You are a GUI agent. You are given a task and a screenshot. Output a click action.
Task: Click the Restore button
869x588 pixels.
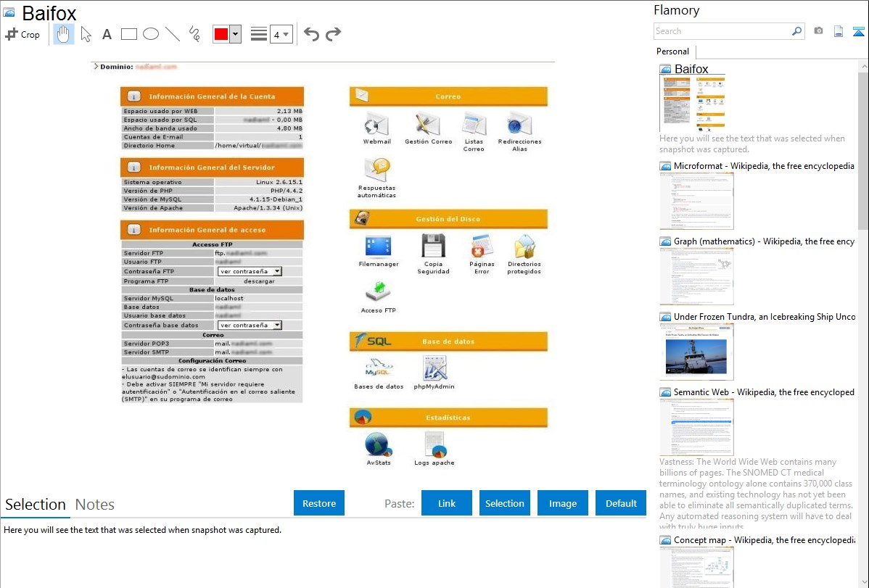[x=319, y=503]
